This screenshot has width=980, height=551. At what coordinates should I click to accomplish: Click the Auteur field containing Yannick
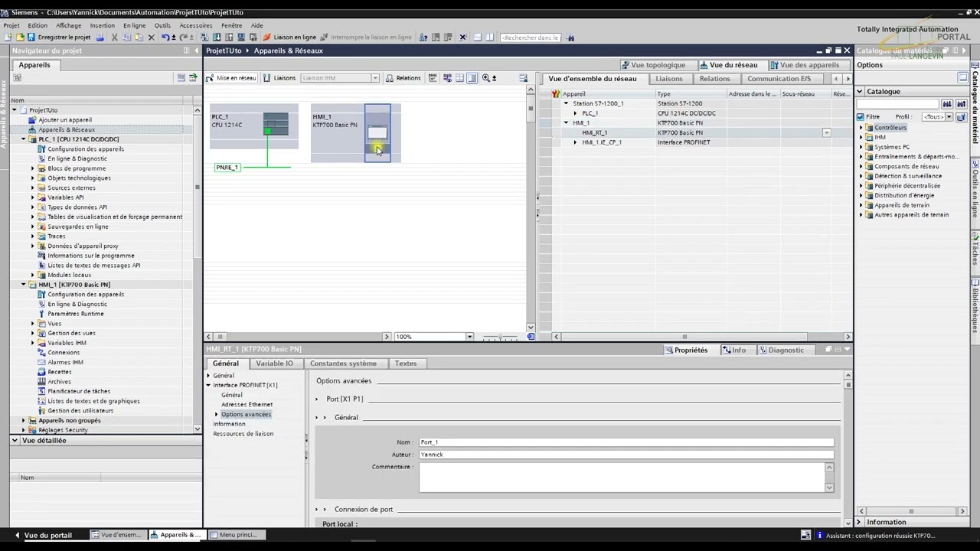626,455
